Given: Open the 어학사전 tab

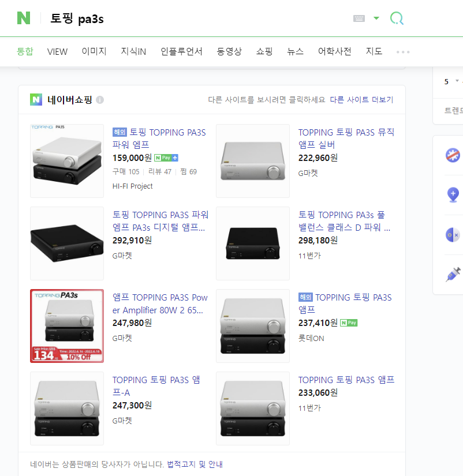Looking at the screenshot, I should point(334,51).
